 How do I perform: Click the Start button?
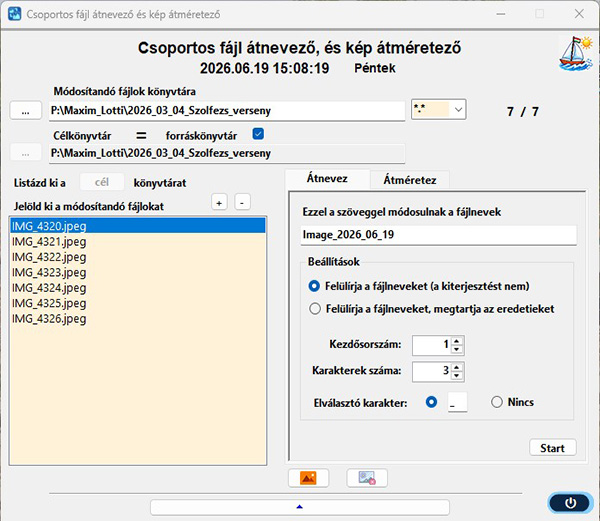click(553, 448)
